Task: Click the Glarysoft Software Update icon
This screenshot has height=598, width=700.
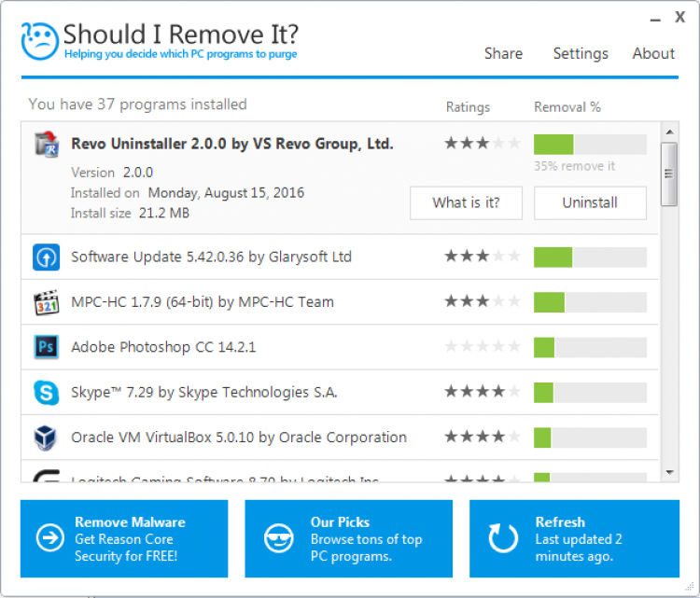Action: (x=46, y=257)
